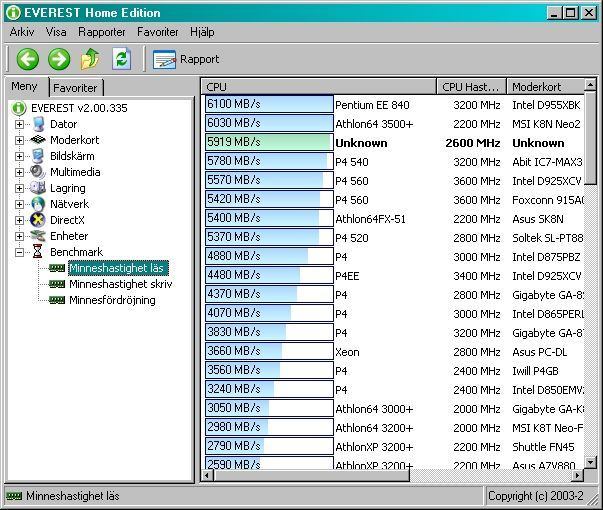This screenshot has height=510, width=603.
Task: Select the bold Unknown CPU entry
Action: tap(361, 143)
